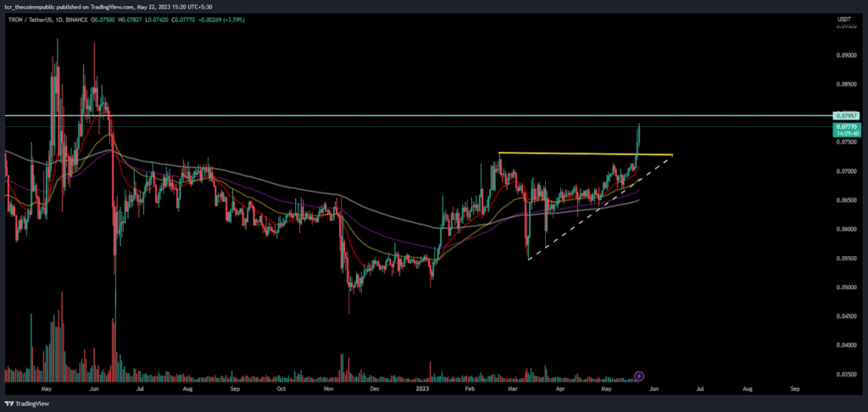
Task: Click the USDT currency label
Action: (844, 19)
